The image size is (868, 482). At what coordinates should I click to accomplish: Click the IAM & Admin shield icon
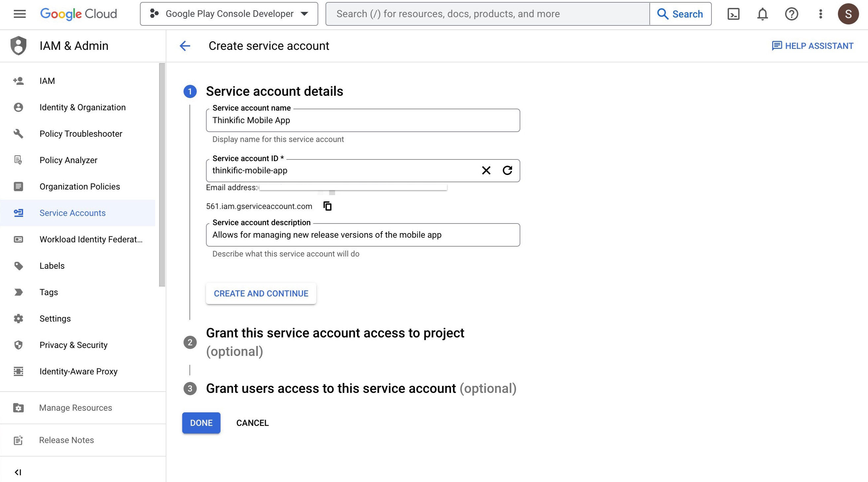(x=18, y=46)
